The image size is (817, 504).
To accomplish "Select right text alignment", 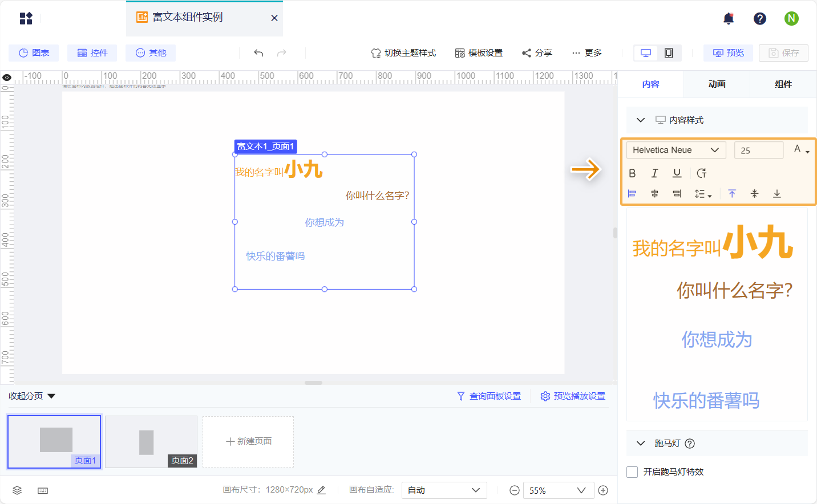I will [x=677, y=193].
